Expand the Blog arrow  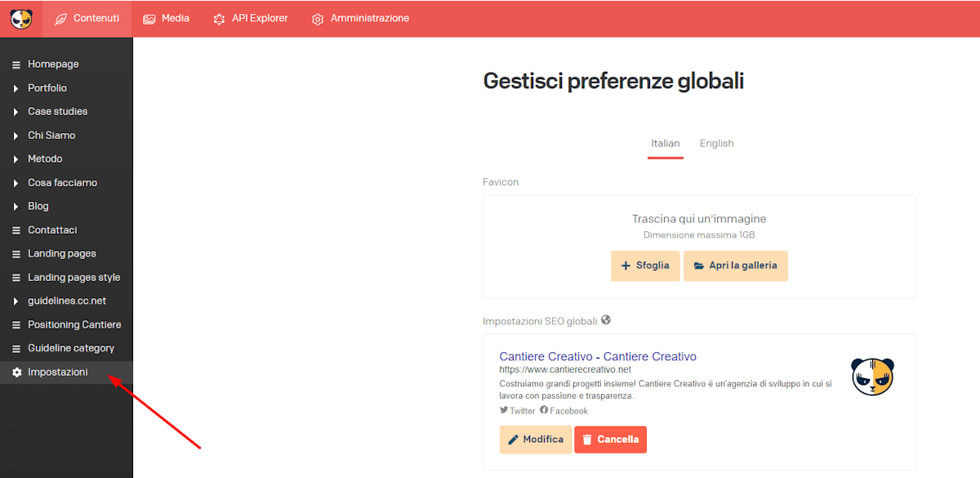pos(16,207)
